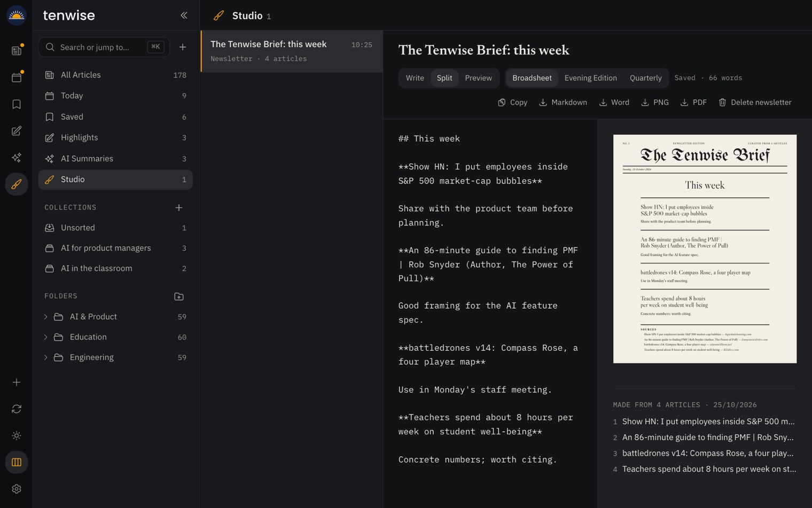This screenshot has height=508, width=812.
Task: Open AI Summaries in the sidebar
Action: (x=115, y=159)
